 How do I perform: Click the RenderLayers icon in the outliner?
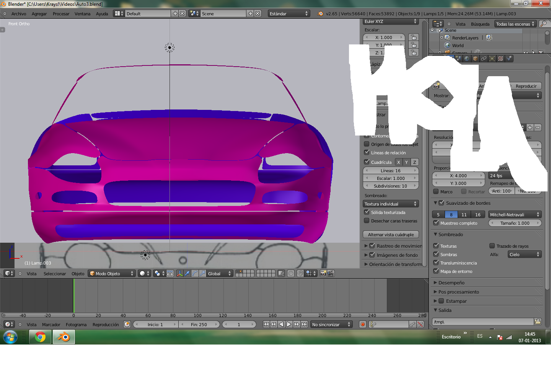(447, 38)
